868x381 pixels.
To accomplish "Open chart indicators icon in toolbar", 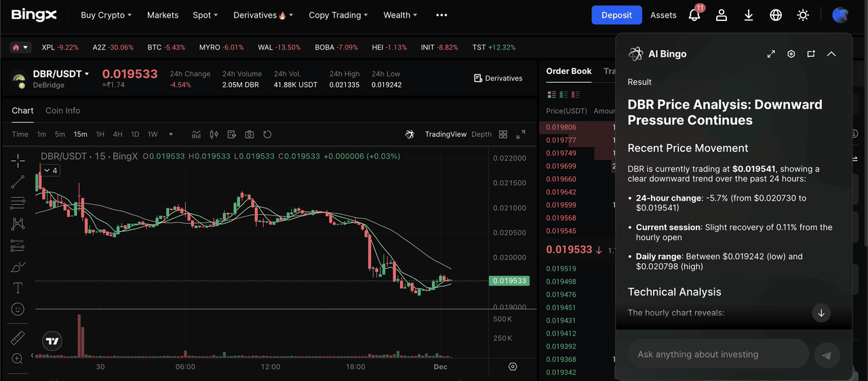I will click(197, 134).
